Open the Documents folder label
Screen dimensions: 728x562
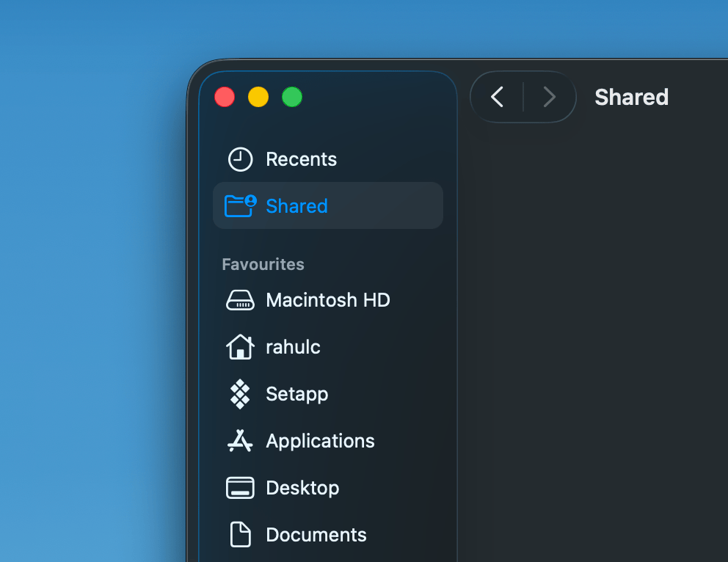click(316, 535)
